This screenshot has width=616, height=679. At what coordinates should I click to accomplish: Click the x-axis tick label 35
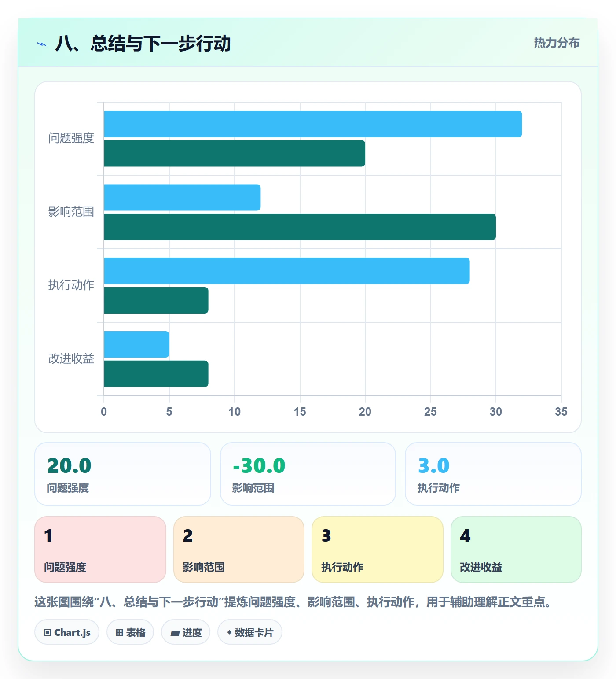tap(561, 412)
